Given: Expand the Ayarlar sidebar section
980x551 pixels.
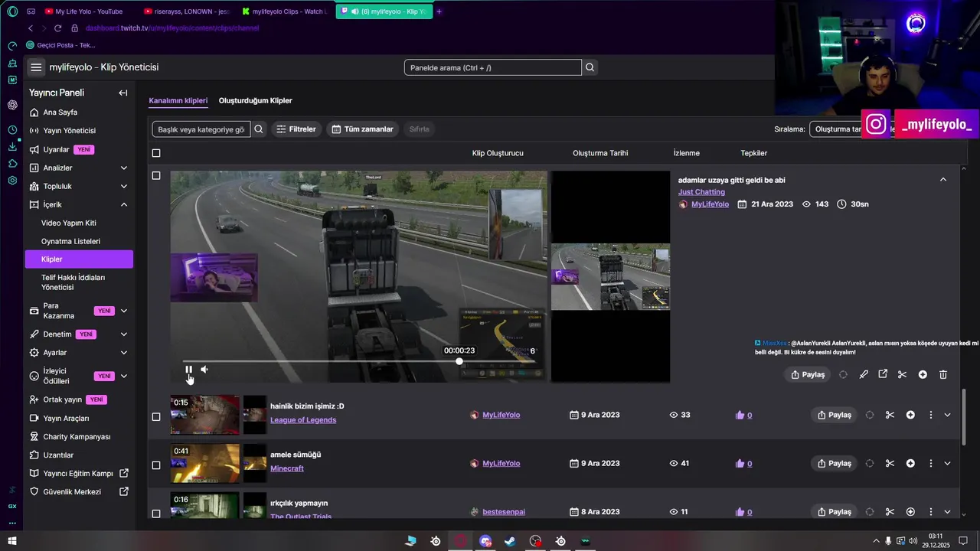Looking at the screenshot, I should click(x=124, y=353).
